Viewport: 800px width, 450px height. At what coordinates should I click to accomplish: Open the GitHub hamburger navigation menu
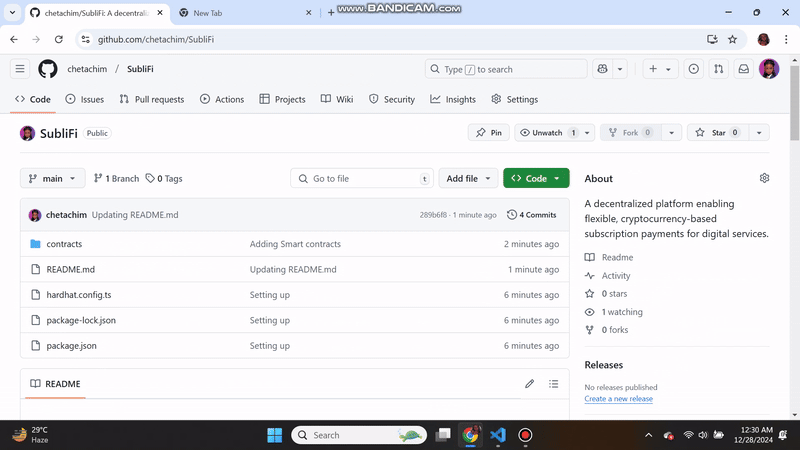click(20, 69)
